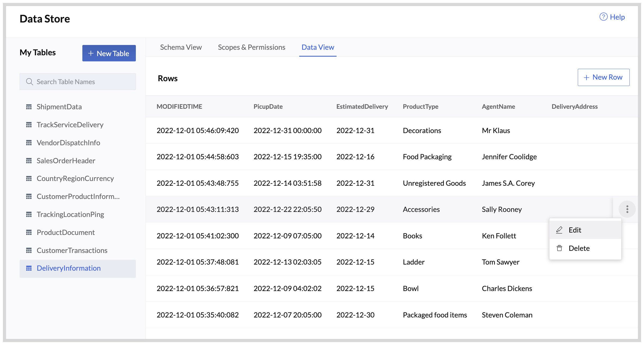Open the VendorDispatchInfo table
The image size is (644, 345).
[x=68, y=143]
